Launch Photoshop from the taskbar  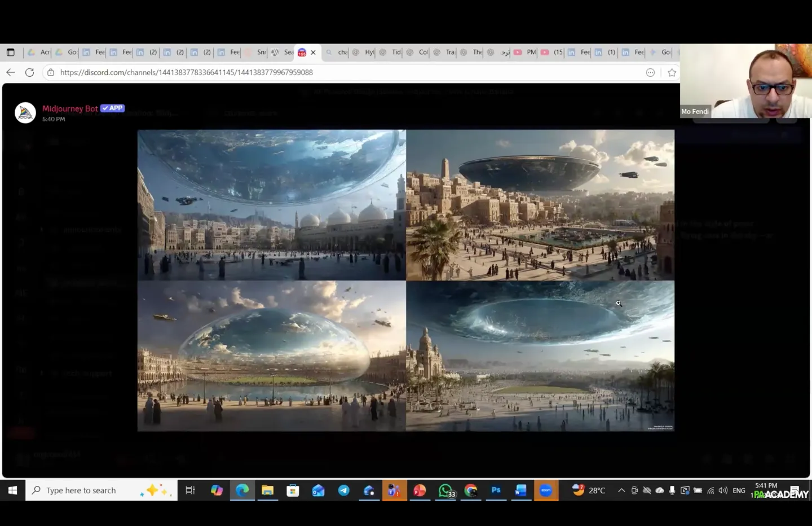click(x=496, y=490)
